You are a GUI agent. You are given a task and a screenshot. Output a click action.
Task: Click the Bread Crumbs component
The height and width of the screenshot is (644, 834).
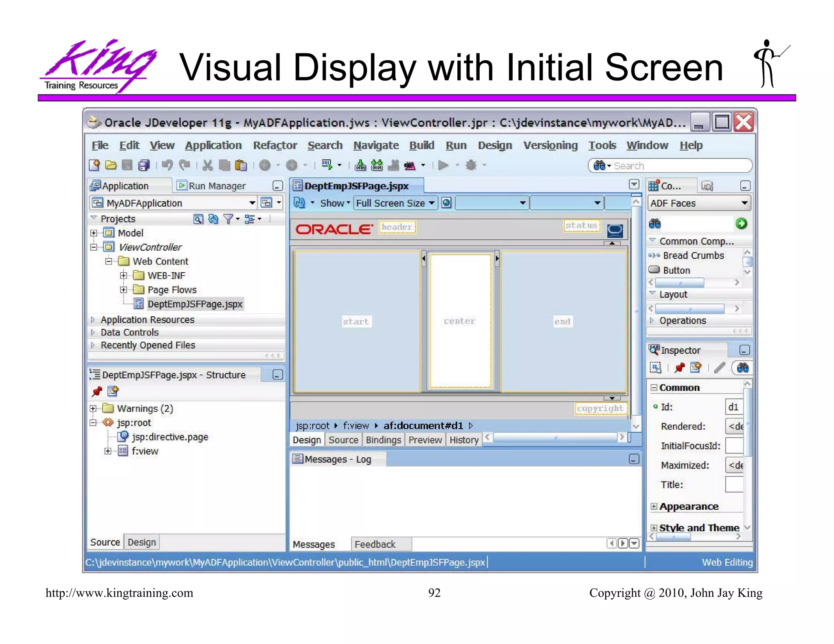point(693,256)
